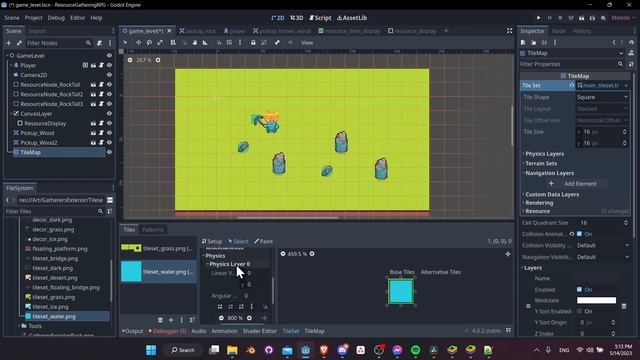Zoom in the 800% polygon editor
This screenshot has width=640, height=360.
[249, 318]
